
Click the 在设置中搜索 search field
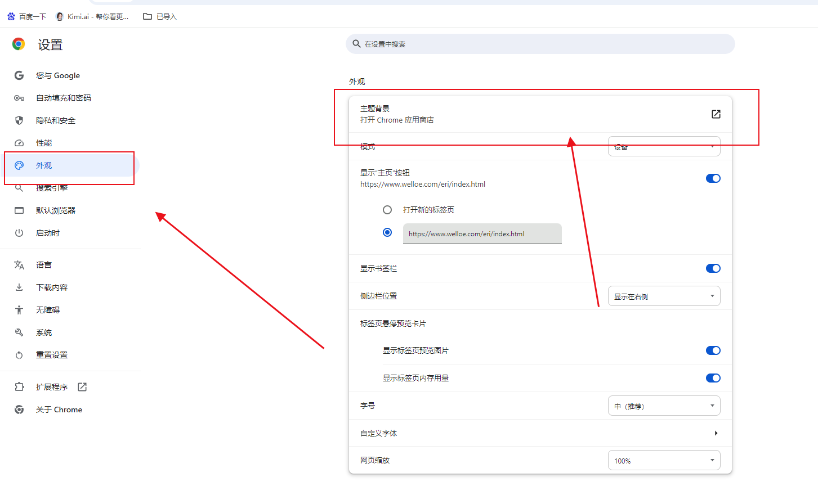(x=540, y=44)
